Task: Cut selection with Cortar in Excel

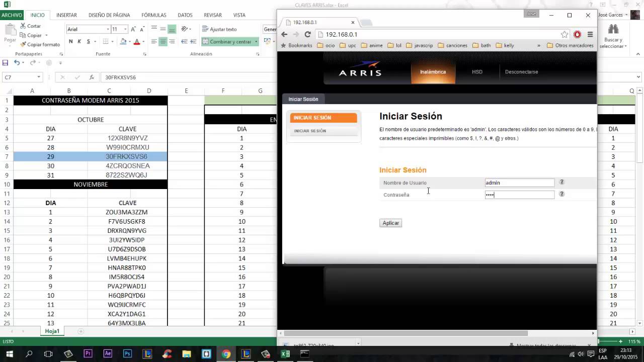Action: tap(30, 26)
